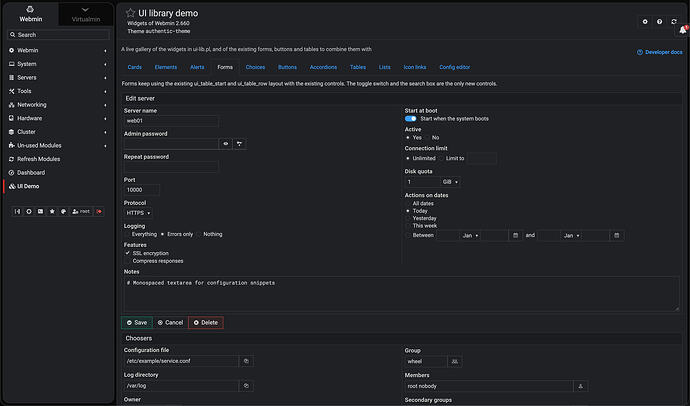Select Active No radio button
The height and width of the screenshot is (406, 690).
click(x=427, y=138)
